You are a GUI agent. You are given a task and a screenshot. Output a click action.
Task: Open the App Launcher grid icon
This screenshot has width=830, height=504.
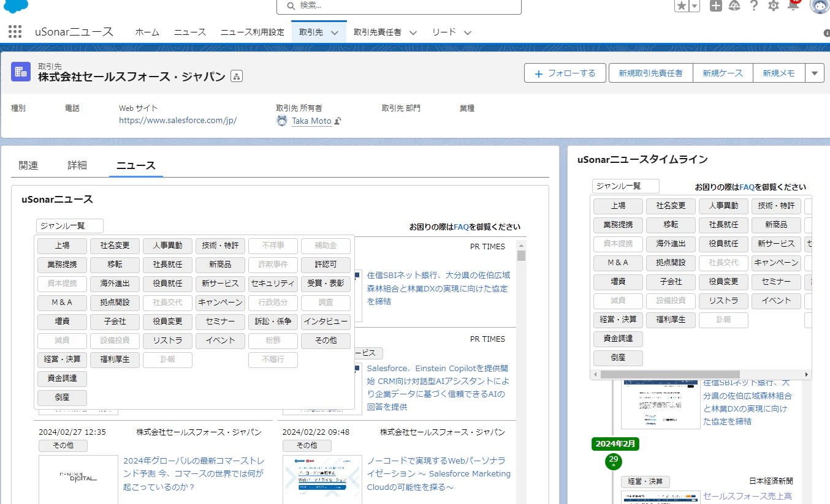click(15, 32)
